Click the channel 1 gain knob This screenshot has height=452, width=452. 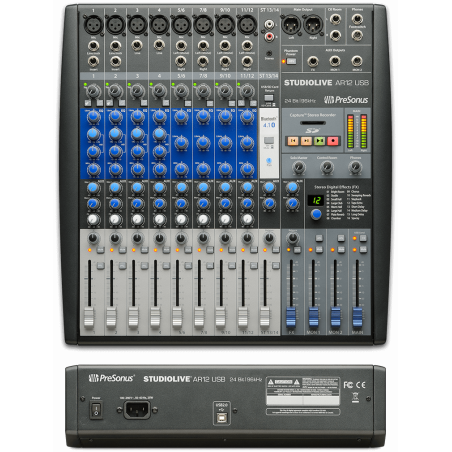(93, 91)
